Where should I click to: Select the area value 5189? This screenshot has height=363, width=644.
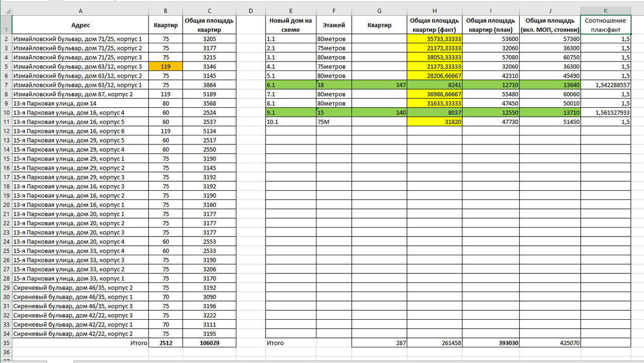click(x=209, y=94)
